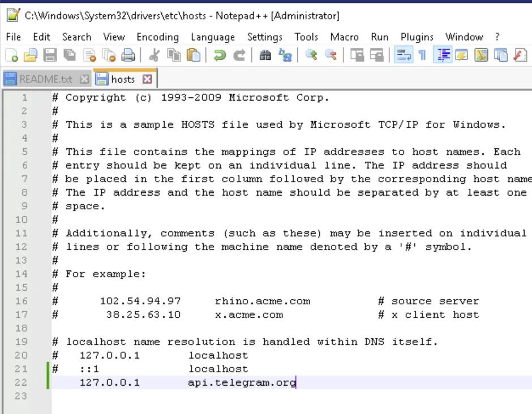Screen dimensions: 532x414
Task: Click the Copy toolbar icon
Action: point(174,55)
